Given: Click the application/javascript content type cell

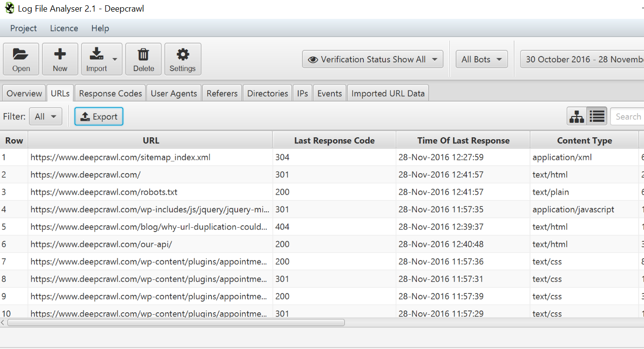Looking at the screenshot, I should click(x=585, y=209).
